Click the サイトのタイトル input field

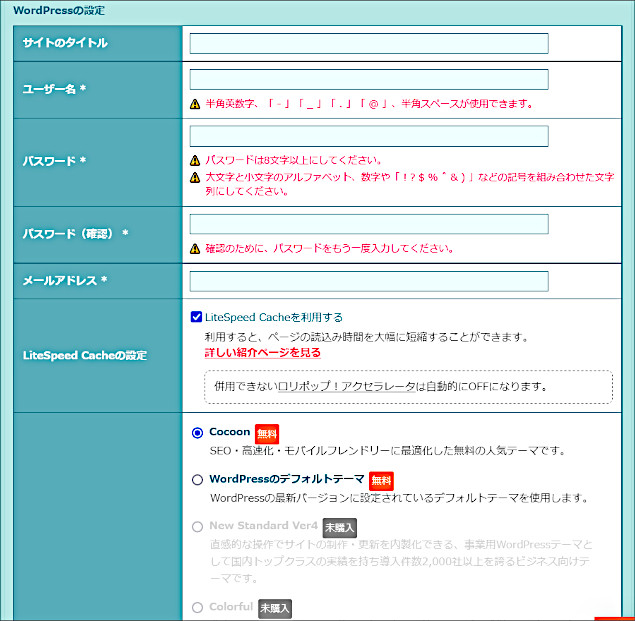click(369, 43)
